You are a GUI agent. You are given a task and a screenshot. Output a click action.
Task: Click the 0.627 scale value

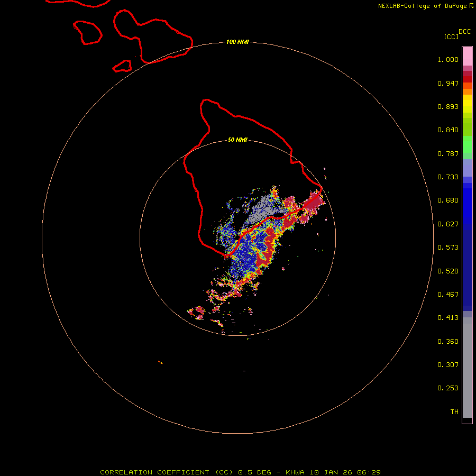click(x=448, y=224)
